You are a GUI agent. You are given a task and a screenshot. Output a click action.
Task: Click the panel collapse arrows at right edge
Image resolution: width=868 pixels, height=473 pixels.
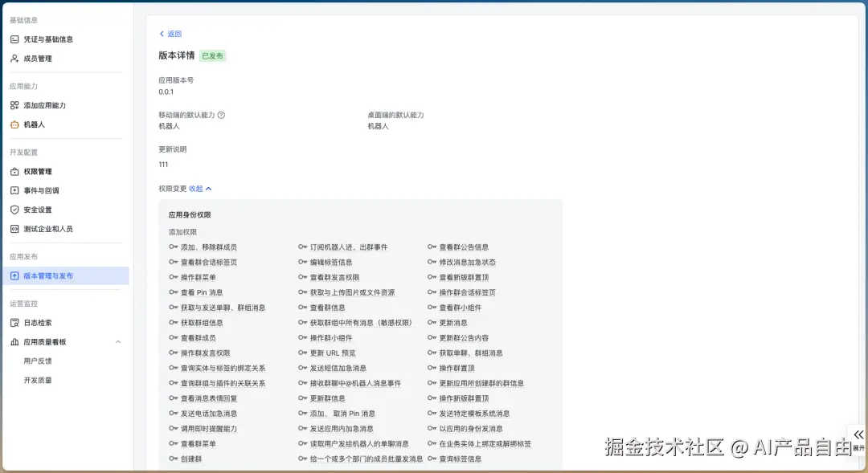click(x=858, y=435)
